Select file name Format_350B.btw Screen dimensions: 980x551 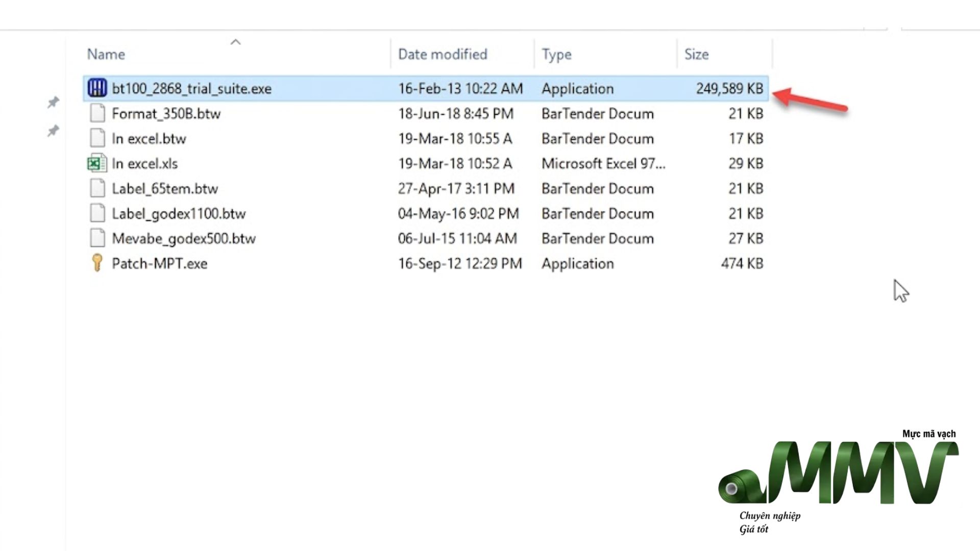(x=166, y=113)
